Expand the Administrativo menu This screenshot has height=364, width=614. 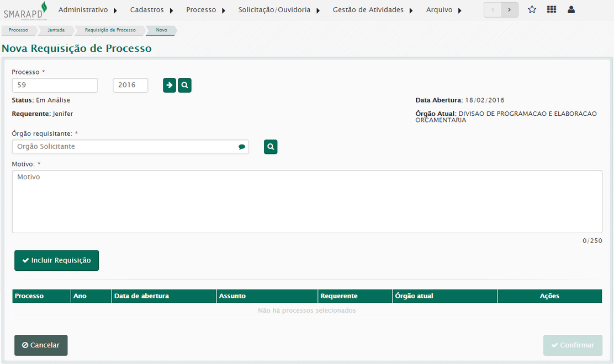[x=88, y=10]
